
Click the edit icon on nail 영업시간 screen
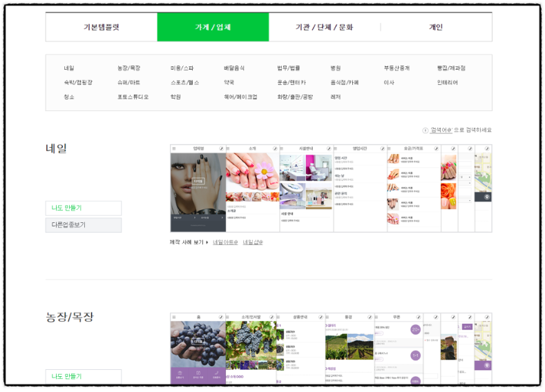[x=382, y=148]
